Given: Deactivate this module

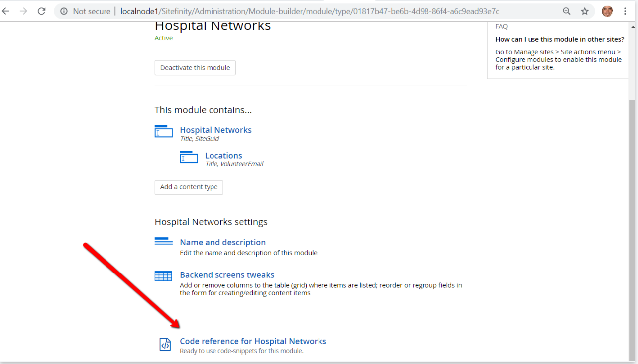Looking at the screenshot, I should click(195, 68).
